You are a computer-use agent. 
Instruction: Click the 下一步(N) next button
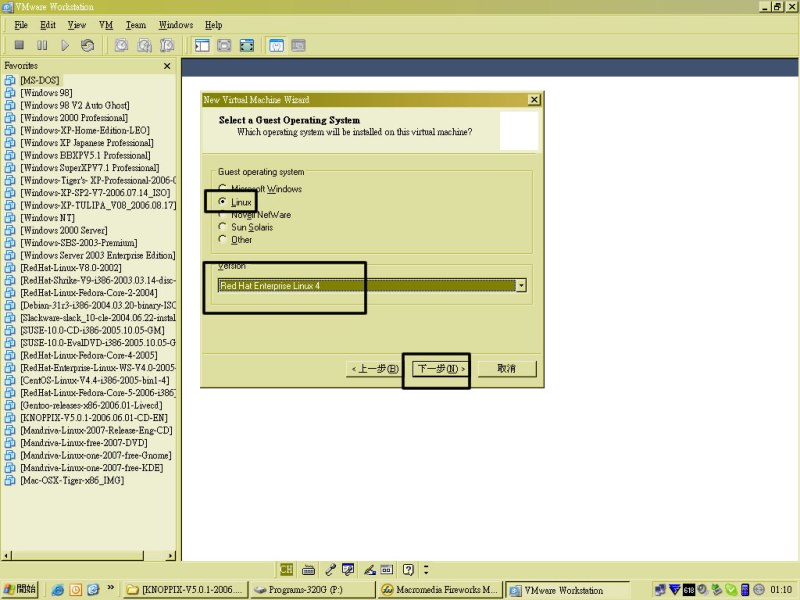[441, 368]
